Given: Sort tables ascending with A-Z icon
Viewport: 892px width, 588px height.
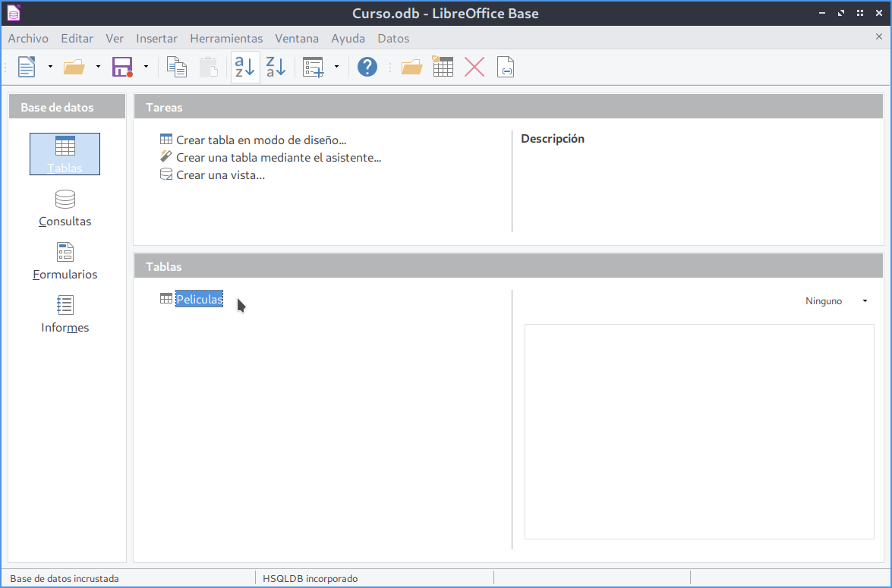Looking at the screenshot, I should (x=245, y=67).
